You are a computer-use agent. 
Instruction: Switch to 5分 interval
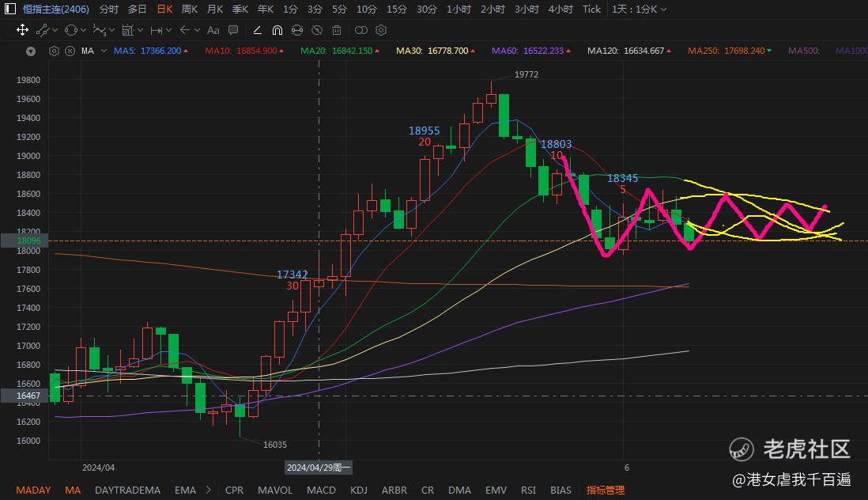pyautogui.click(x=339, y=9)
